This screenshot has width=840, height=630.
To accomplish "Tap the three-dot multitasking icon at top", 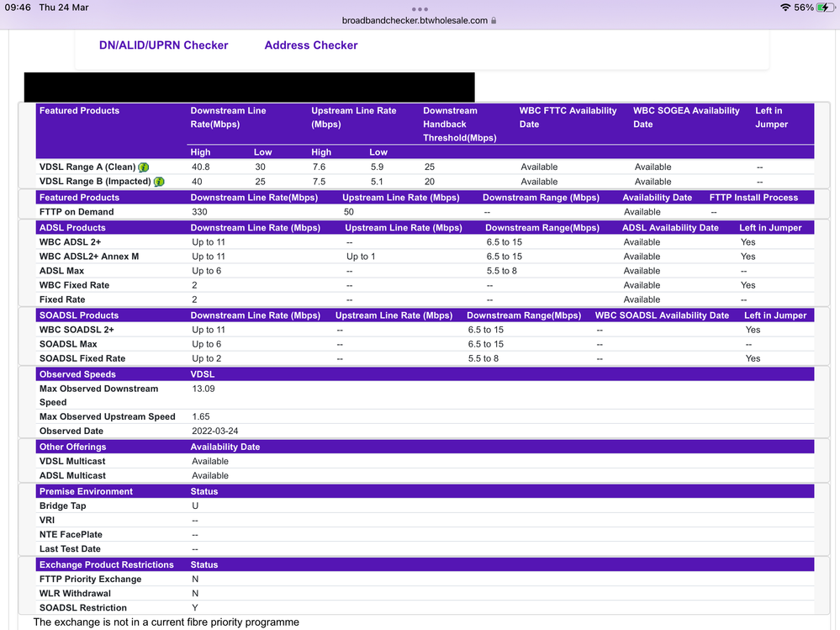I will [x=420, y=9].
